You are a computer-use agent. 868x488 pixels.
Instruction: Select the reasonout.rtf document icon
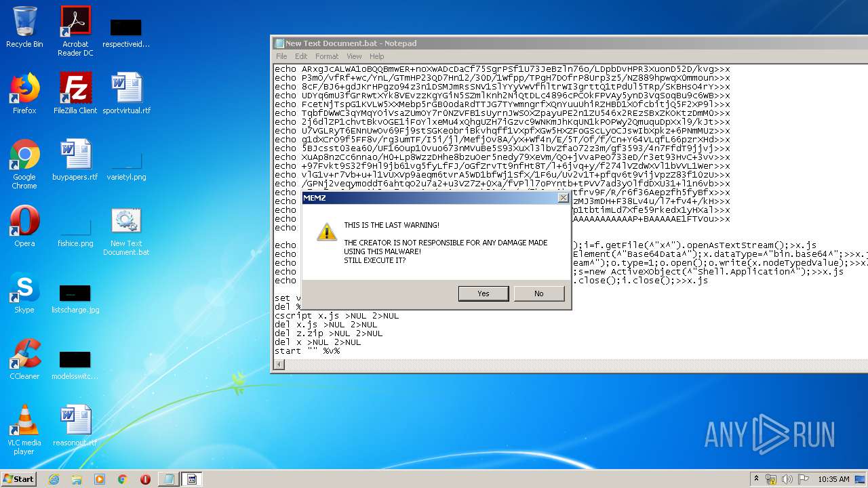click(75, 426)
